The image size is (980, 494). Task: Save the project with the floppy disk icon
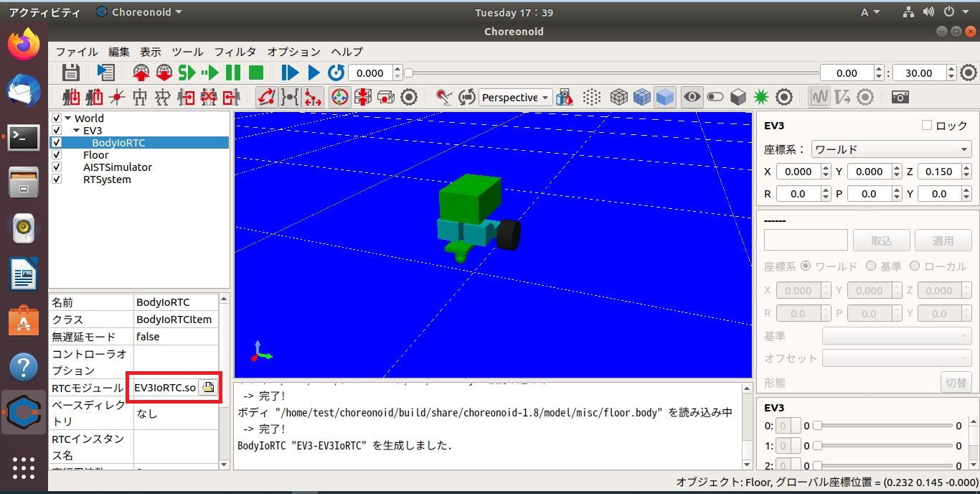[x=70, y=73]
